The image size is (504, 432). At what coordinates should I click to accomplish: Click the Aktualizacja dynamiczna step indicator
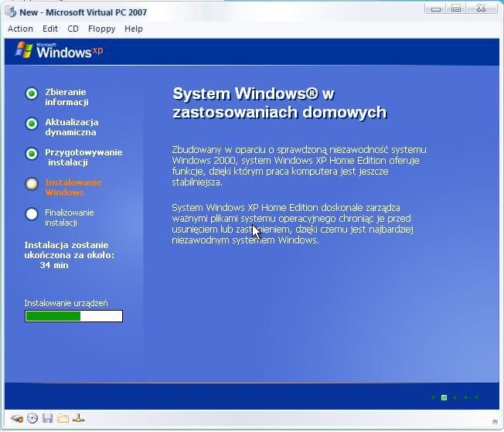(x=32, y=124)
